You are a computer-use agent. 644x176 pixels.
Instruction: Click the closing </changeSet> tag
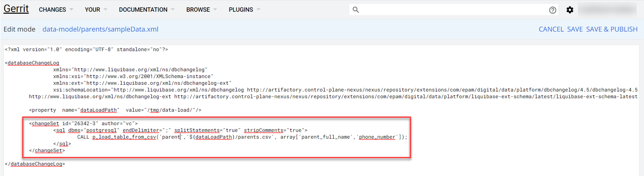(x=47, y=150)
